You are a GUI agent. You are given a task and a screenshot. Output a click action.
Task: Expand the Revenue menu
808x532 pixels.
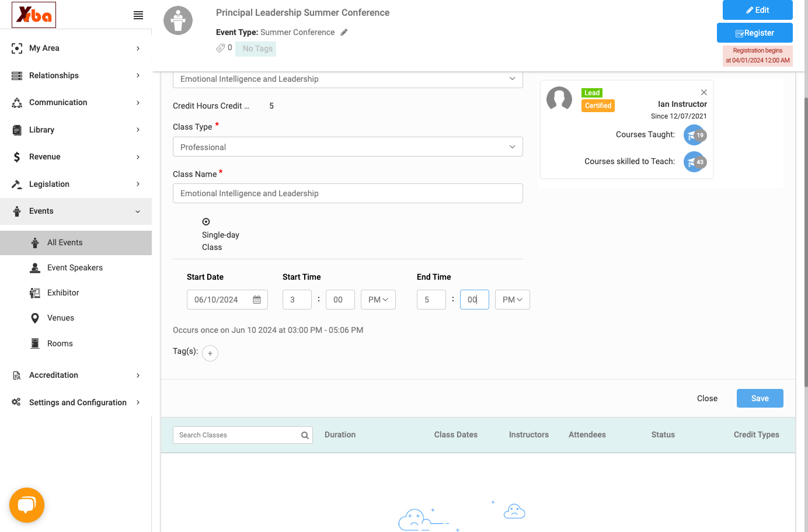(76, 157)
